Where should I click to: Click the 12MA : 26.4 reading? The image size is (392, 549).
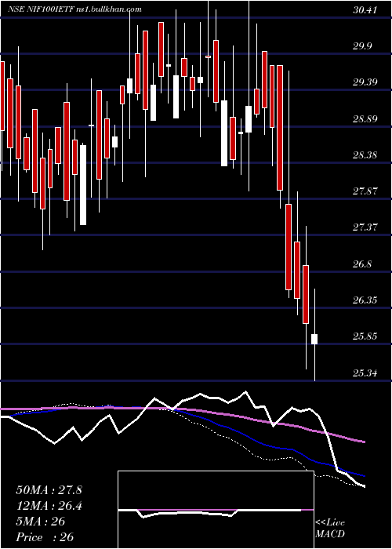(49, 506)
